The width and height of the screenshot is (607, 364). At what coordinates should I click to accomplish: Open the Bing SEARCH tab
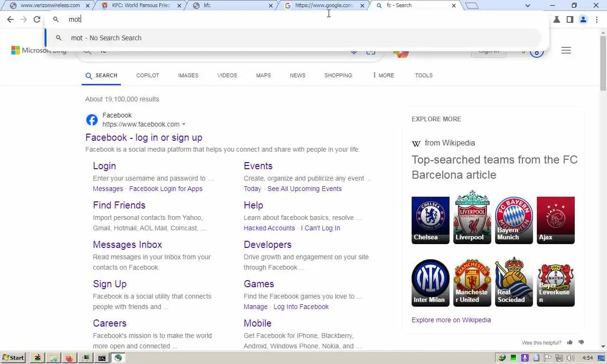coord(101,75)
